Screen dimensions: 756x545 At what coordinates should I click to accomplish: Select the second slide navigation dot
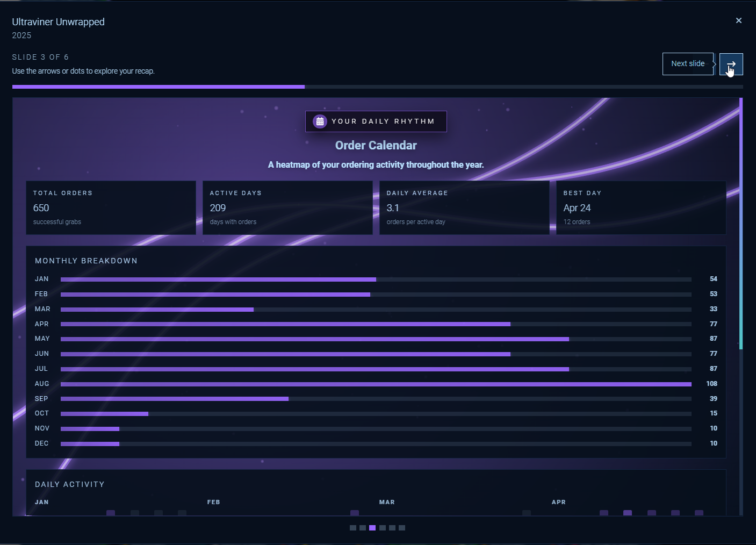[x=363, y=528]
